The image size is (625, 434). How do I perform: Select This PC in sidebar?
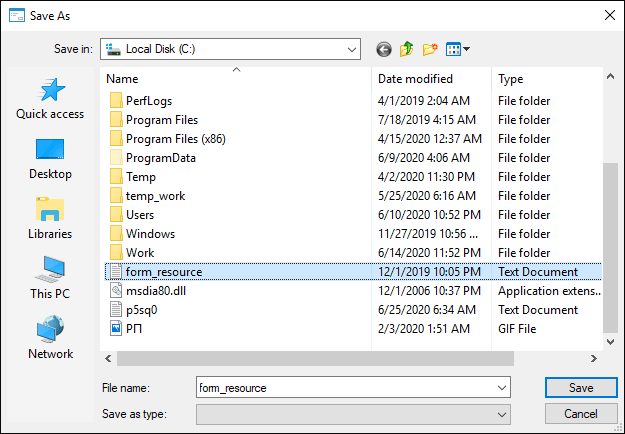point(50,280)
